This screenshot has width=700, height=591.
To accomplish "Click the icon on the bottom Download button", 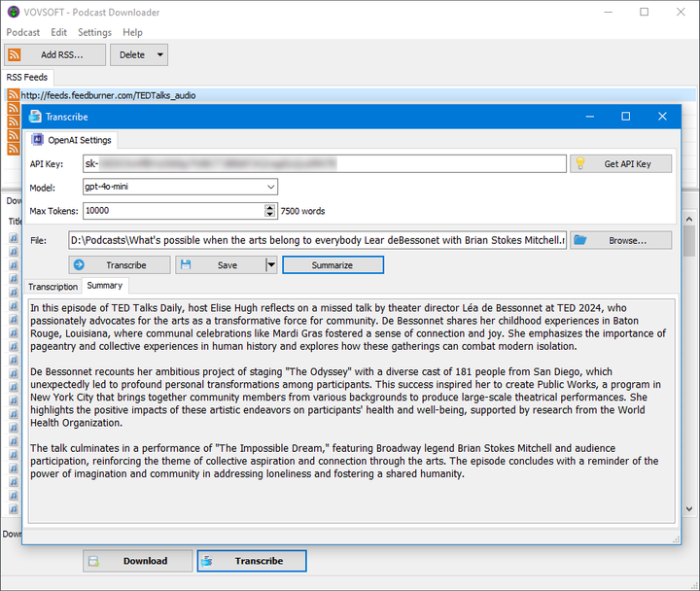I will pos(93,561).
